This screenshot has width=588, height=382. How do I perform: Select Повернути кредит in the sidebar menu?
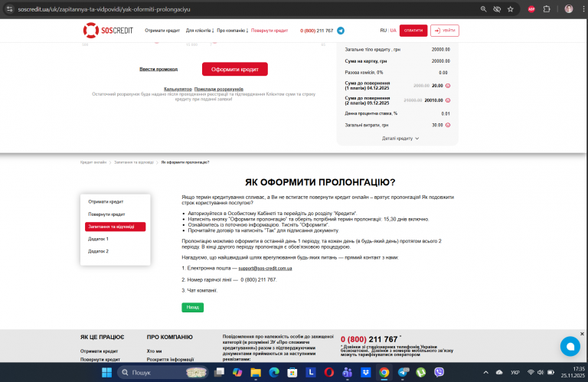(106, 214)
